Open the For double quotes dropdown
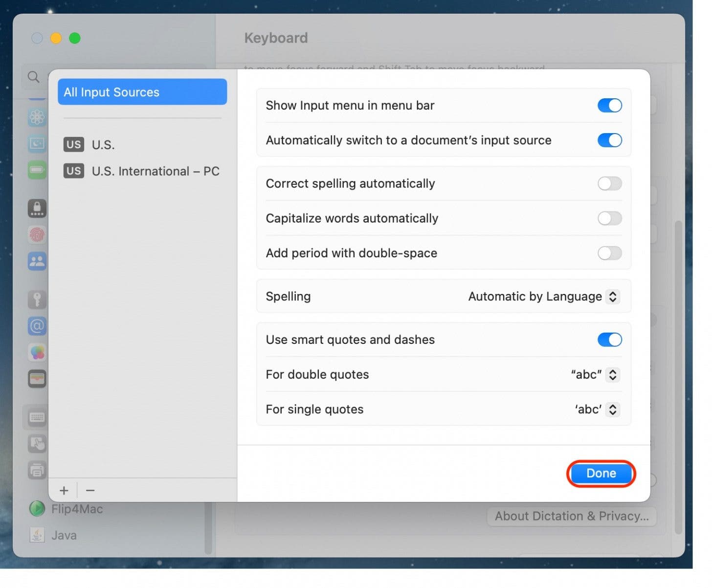Viewport: 712px width, 588px height. (x=595, y=375)
